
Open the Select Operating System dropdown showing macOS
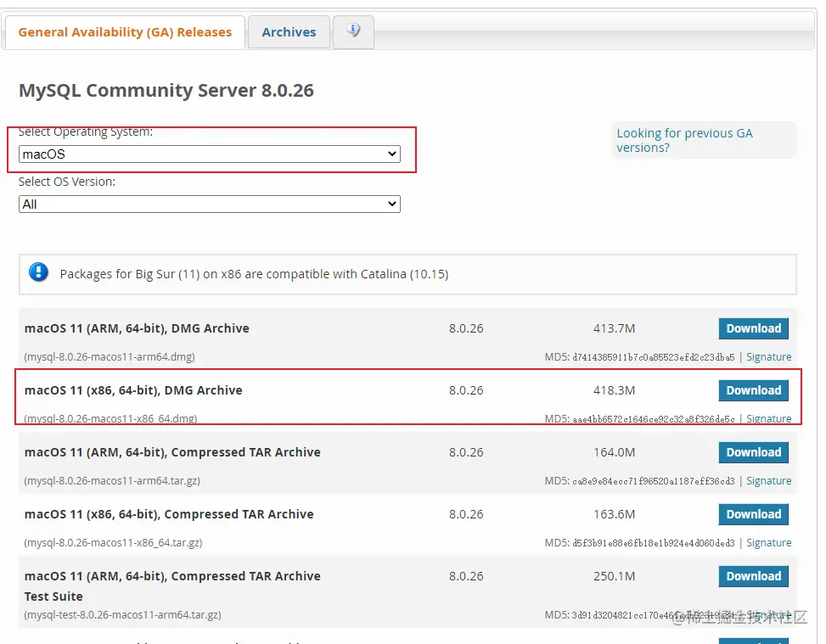pyautogui.click(x=209, y=154)
